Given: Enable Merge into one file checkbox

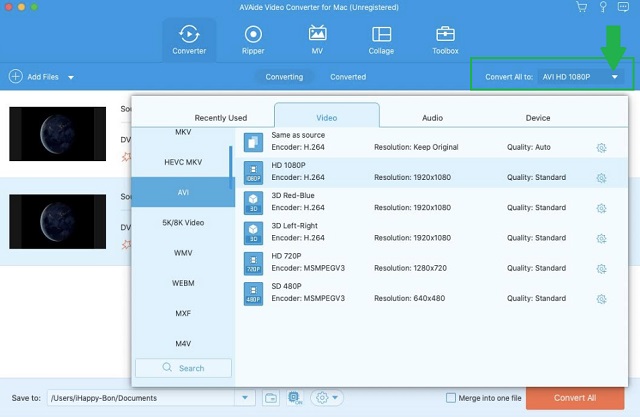Looking at the screenshot, I should pyautogui.click(x=451, y=398).
